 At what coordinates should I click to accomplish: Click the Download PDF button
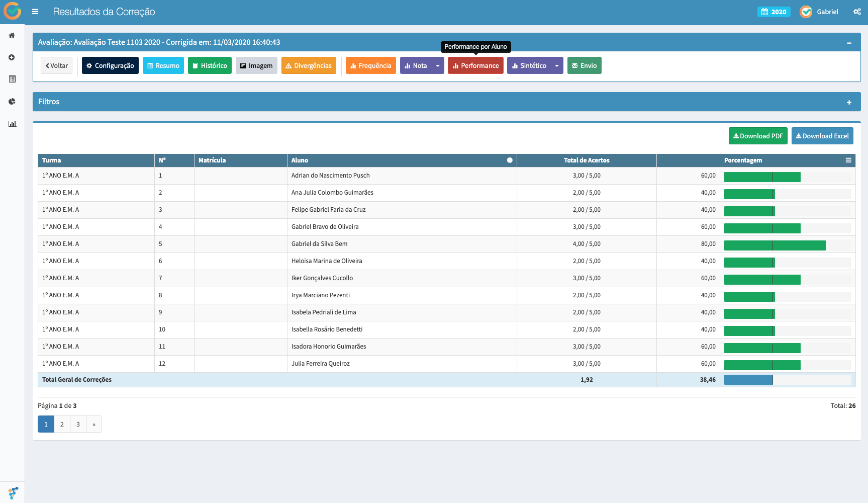pos(758,136)
